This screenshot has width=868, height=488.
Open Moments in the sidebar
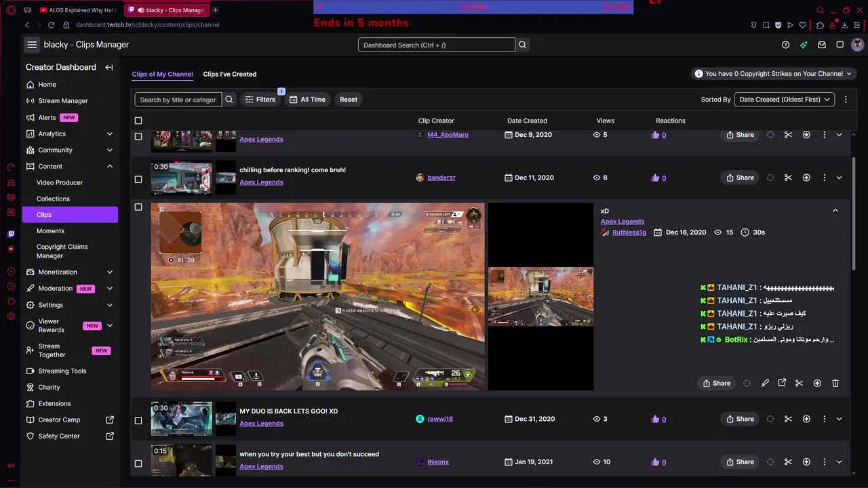(50, 231)
